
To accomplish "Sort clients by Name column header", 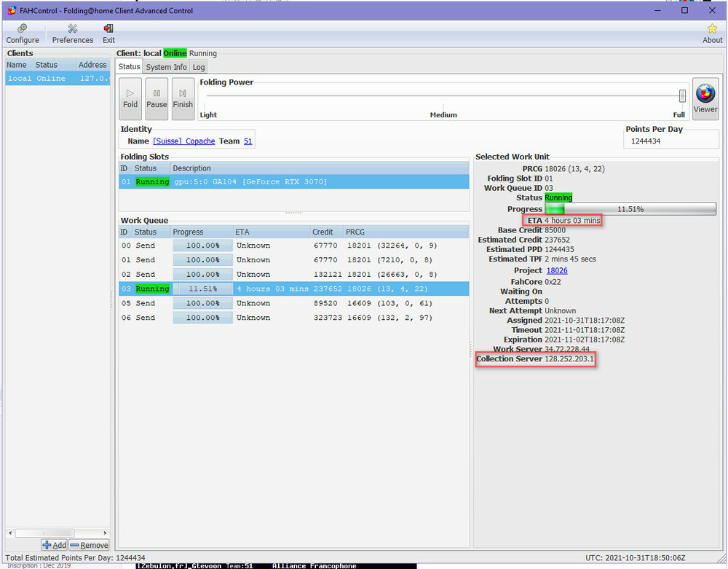I will 19,65.
